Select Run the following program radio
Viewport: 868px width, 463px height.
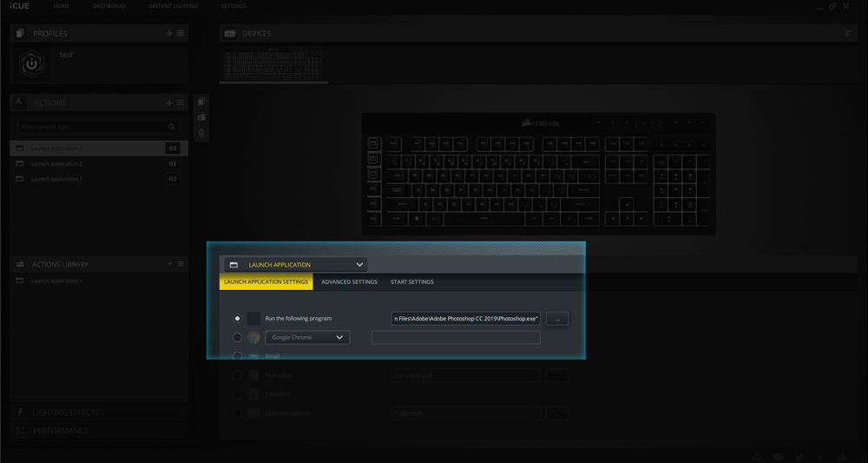click(238, 319)
